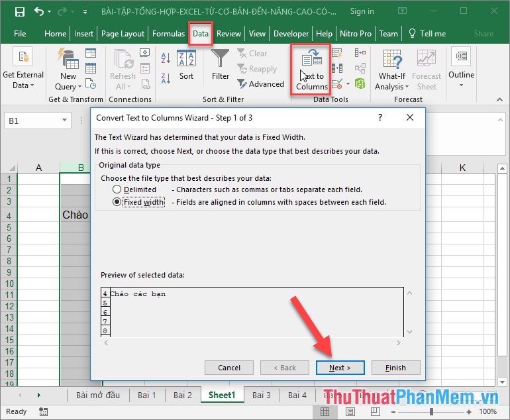This screenshot has width=510, height=420.
Task: Click the Show Queries icon
Action: point(91,53)
